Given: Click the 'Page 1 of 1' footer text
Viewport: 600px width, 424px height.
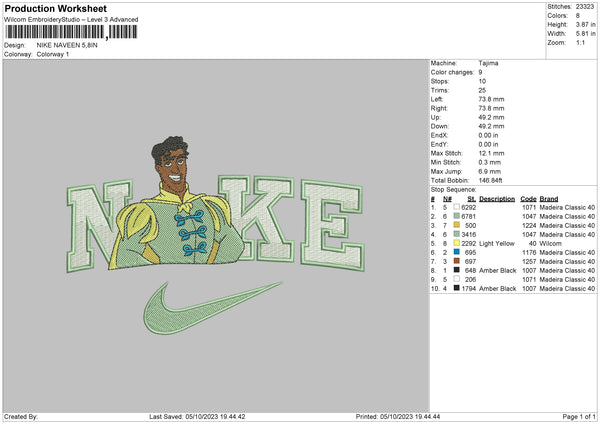Looking at the screenshot, I should coord(579,416).
